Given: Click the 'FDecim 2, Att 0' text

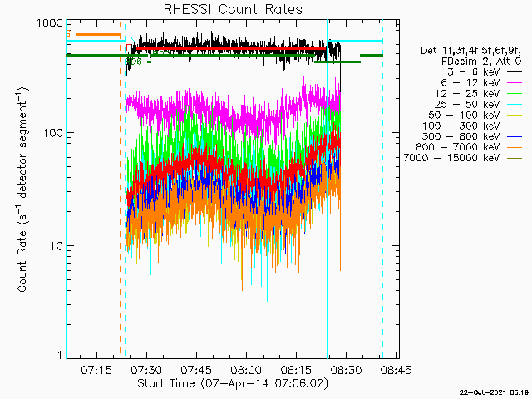Looking at the screenshot, I should [x=481, y=62].
